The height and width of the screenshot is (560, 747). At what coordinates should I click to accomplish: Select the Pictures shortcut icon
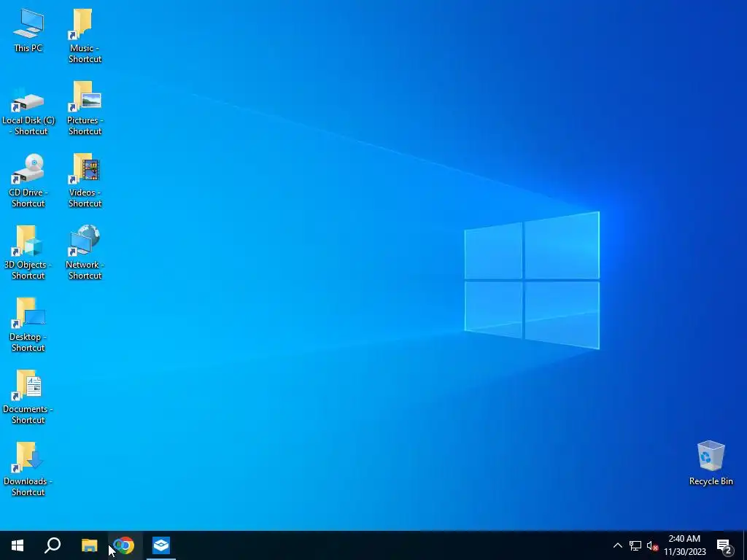pos(85,109)
